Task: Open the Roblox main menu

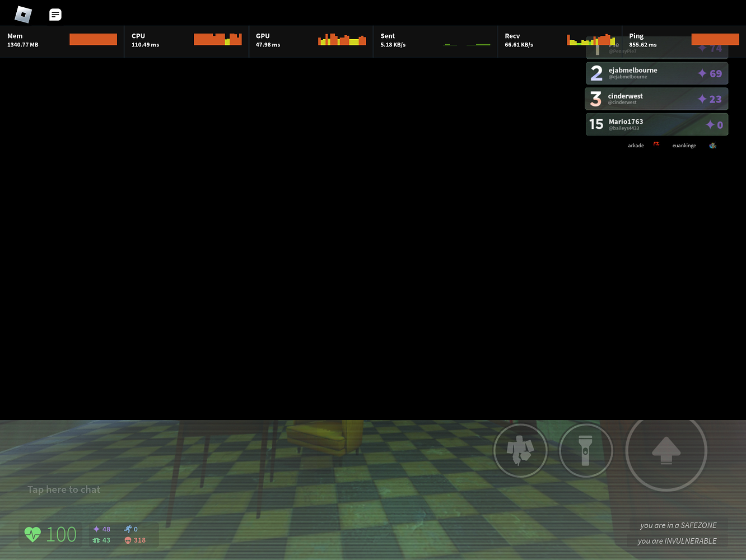Action: point(23,14)
